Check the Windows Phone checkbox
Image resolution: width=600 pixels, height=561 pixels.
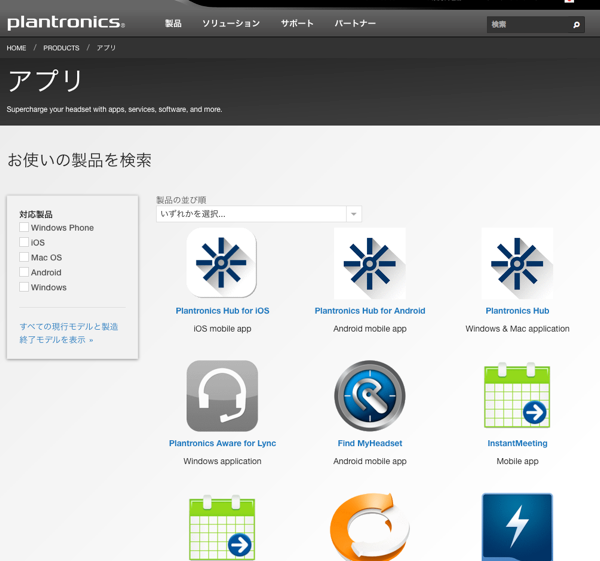click(24, 227)
